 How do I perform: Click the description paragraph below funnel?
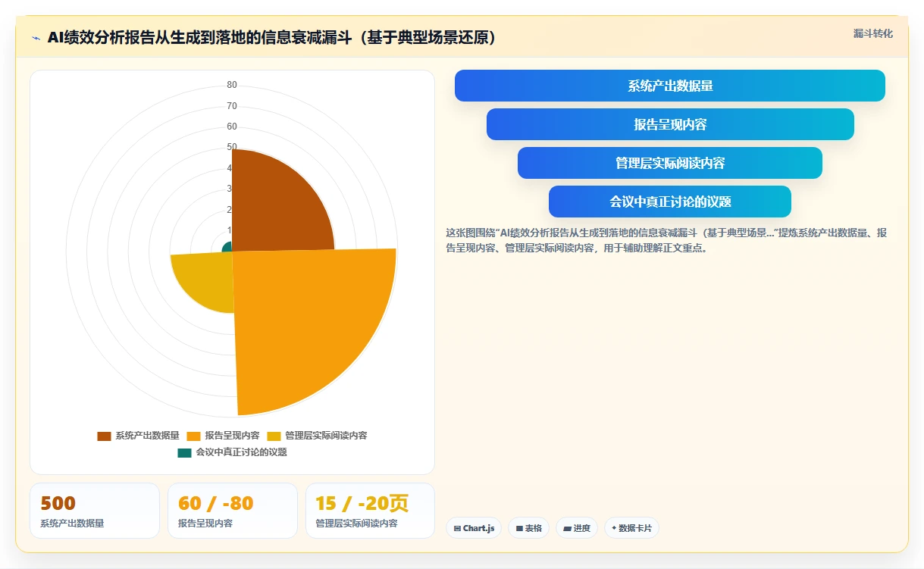[x=666, y=240]
